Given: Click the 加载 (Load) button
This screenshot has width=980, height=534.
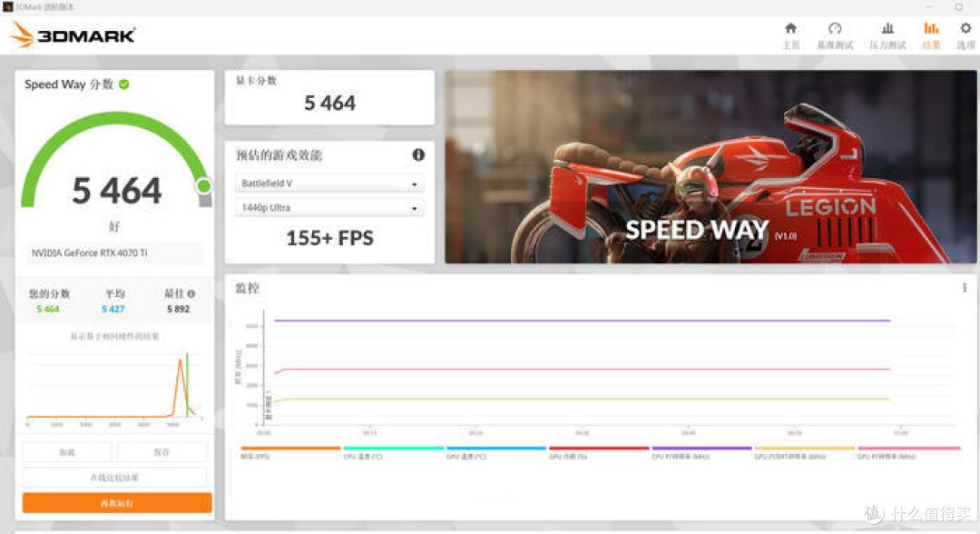Looking at the screenshot, I should (67, 452).
